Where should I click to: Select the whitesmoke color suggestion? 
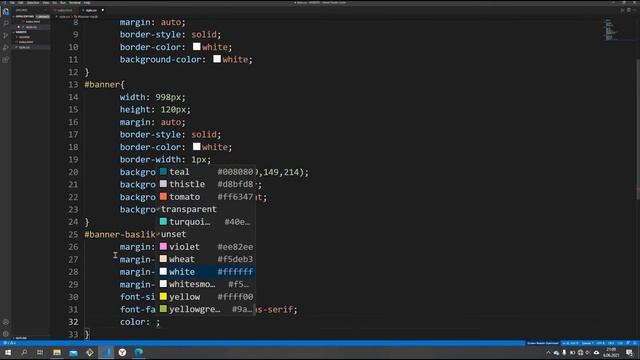tap(207, 284)
